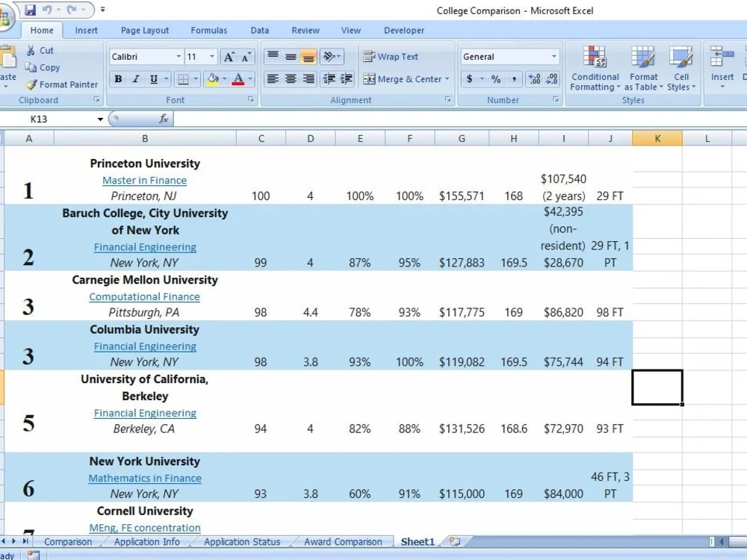Center text horizontally
This screenshot has width=747, height=560.
coord(291,79)
